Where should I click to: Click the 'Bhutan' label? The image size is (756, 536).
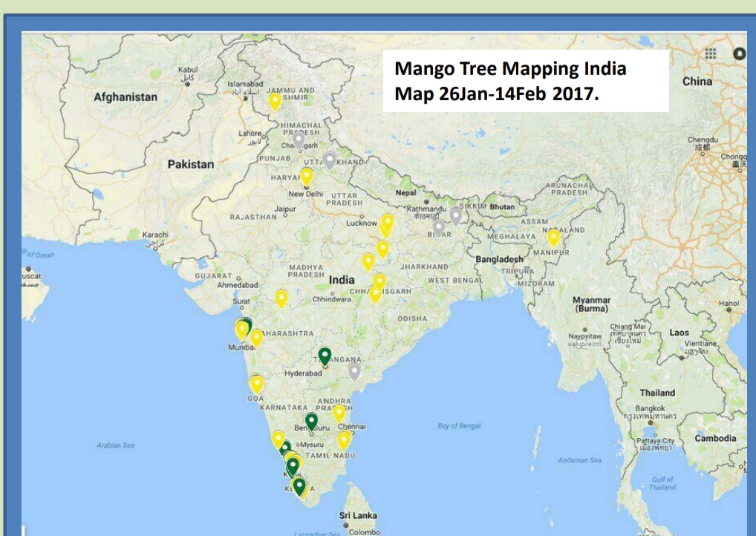pos(502,207)
